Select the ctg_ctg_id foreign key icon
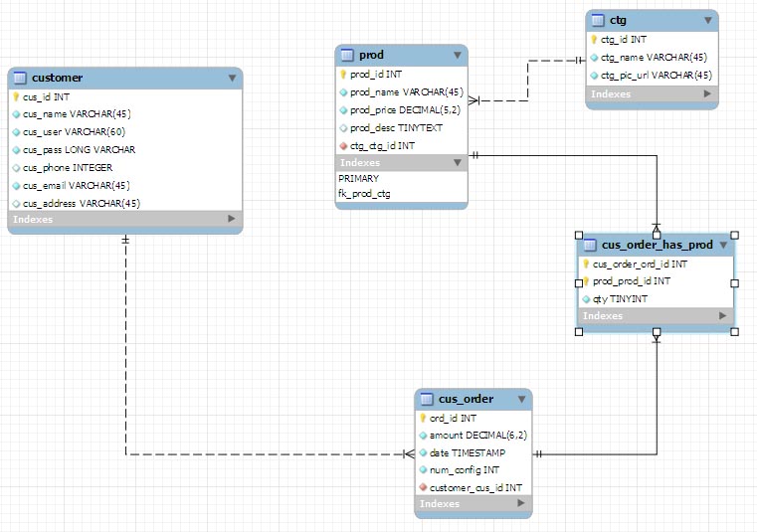 tap(343, 146)
